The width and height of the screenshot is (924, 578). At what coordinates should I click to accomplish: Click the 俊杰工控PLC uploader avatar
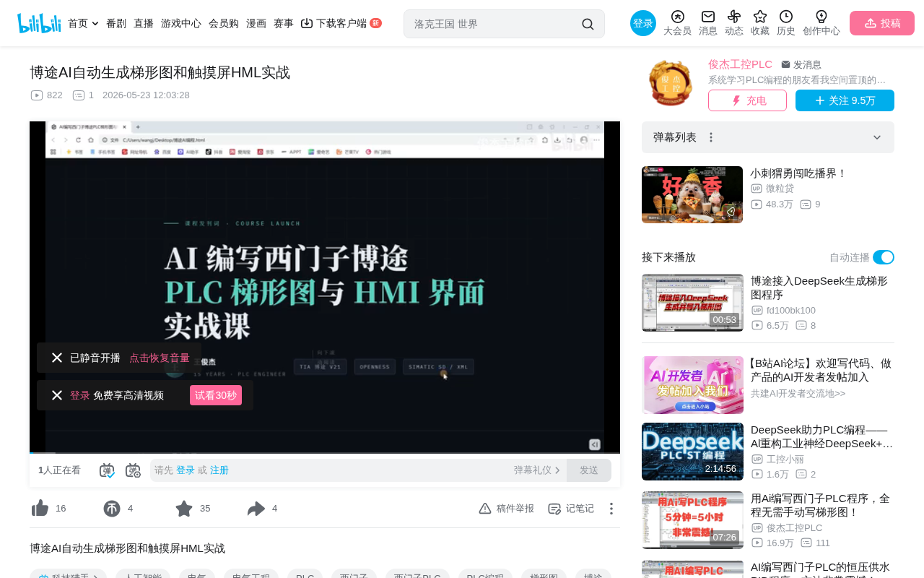tap(671, 84)
